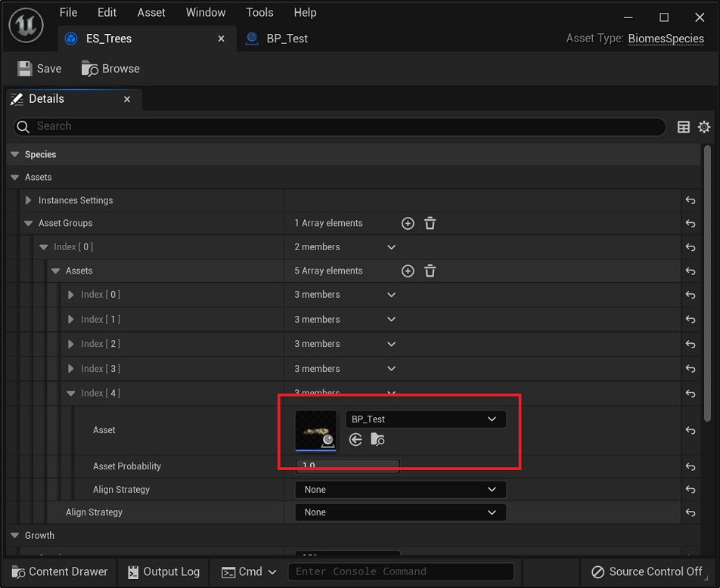This screenshot has width=720, height=588.
Task: Click Source Control Off button
Action: tap(647, 572)
